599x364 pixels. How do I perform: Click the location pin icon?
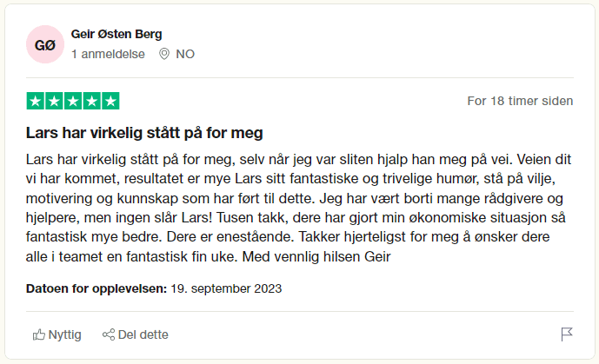(x=163, y=54)
